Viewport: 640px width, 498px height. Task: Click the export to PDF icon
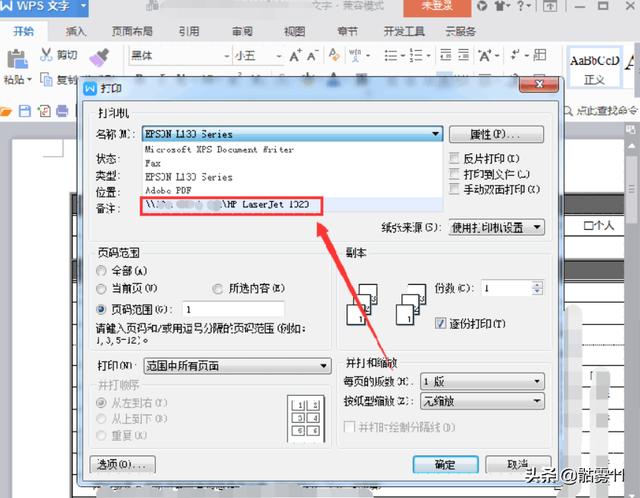tap(44, 111)
